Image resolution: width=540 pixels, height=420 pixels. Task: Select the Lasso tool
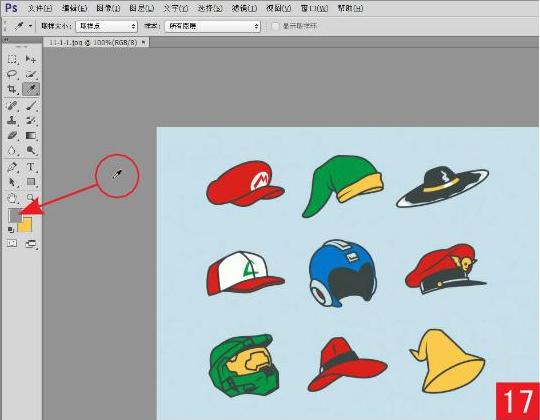(x=12, y=74)
